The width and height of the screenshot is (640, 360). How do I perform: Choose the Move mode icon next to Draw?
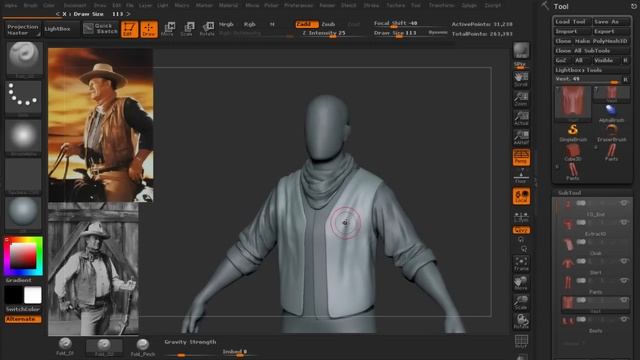click(168, 29)
